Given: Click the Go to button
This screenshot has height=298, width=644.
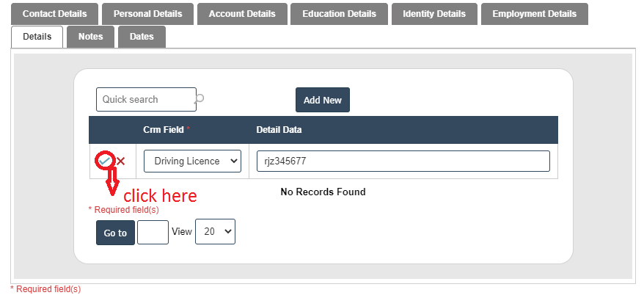Looking at the screenshot, I should point(115,233).
